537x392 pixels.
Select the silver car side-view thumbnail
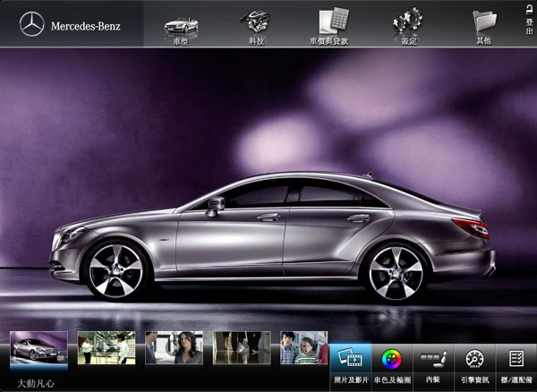38,348
